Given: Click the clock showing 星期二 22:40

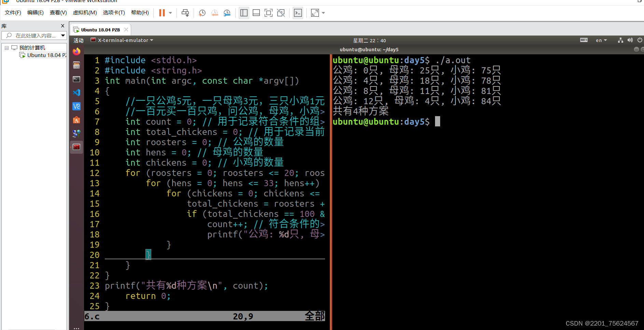Looking at the screenshot, I should (x=369, y=40).
